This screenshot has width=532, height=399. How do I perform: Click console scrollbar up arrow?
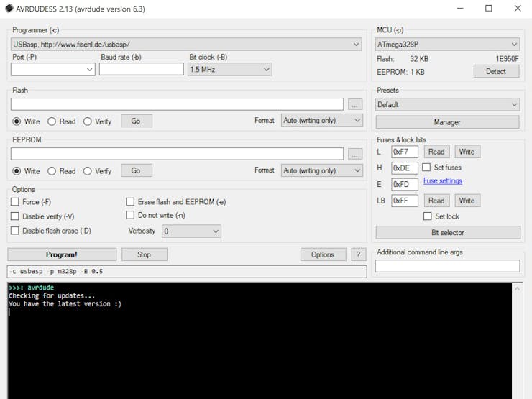[x=518, y=289]
